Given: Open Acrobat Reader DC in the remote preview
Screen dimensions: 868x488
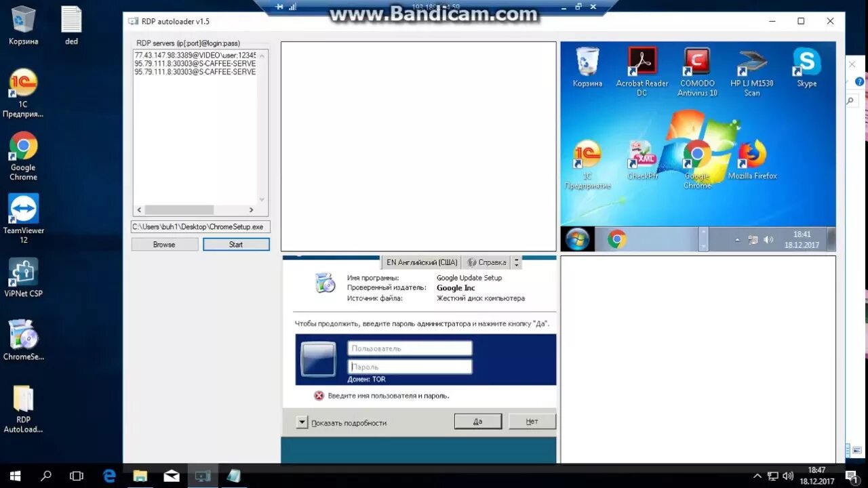Looking at the screenshot, I should pos(642,72).
